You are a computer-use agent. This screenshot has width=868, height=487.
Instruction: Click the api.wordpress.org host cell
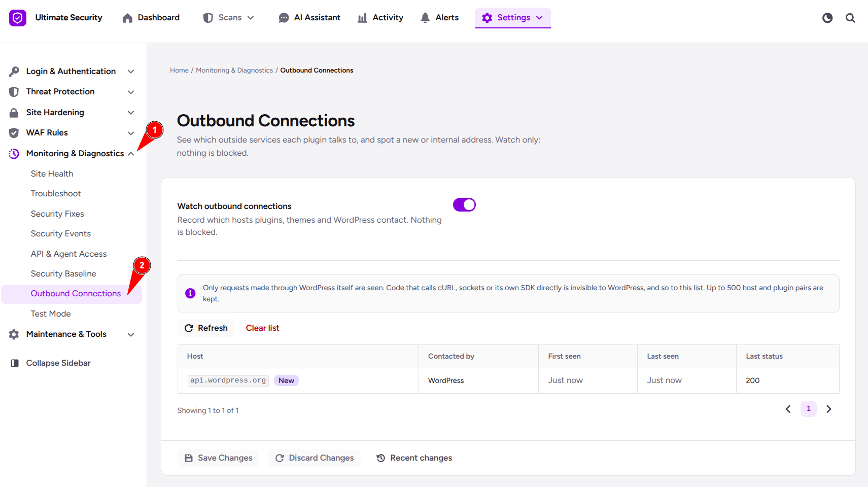(298, 380)
